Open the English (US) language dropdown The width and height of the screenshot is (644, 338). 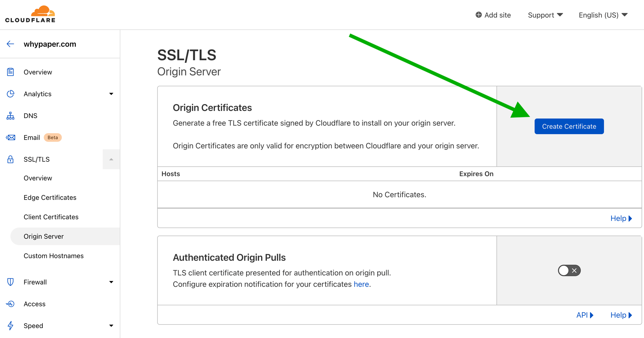pos(602,15)
